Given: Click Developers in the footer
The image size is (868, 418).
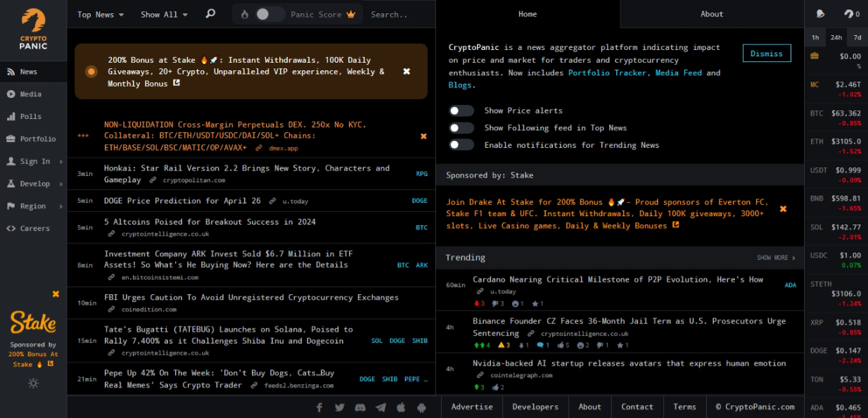Looking at the screenshot, I should 535,407.
